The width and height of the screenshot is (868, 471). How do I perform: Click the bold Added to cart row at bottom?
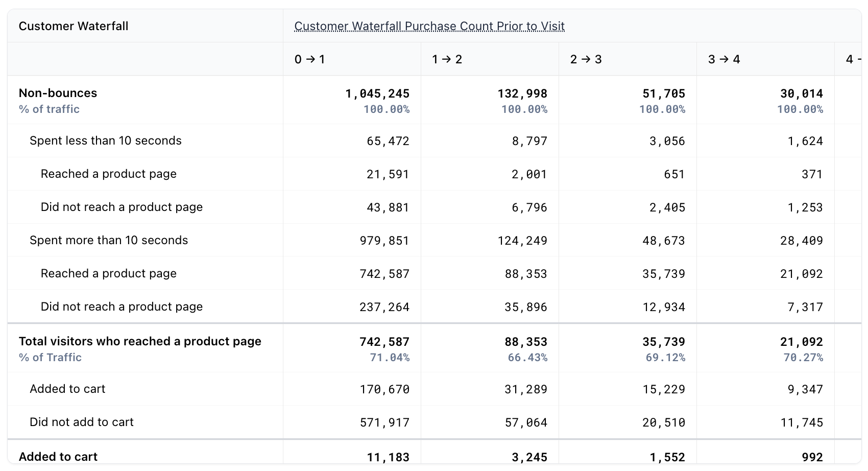point(58,457)
